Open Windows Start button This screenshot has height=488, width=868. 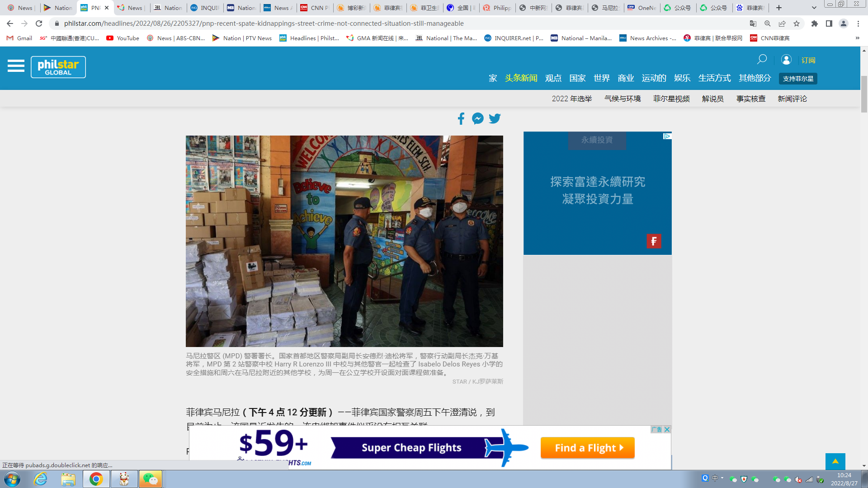12,479
